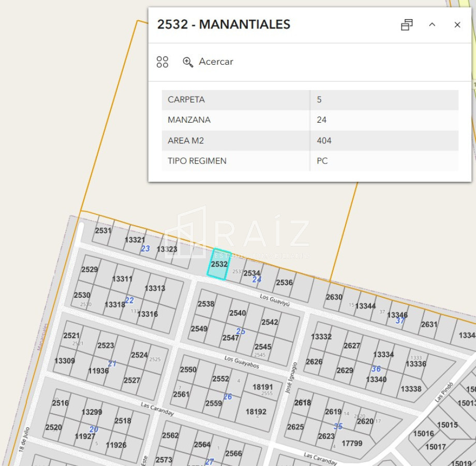Select parcel 18191 on the map

[x=263, y=387]
